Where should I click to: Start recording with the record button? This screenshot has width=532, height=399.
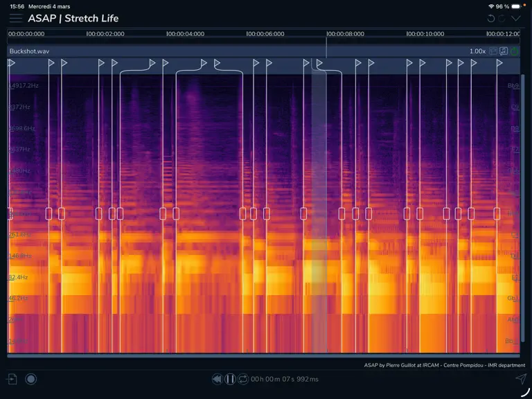tap(31, 379)
